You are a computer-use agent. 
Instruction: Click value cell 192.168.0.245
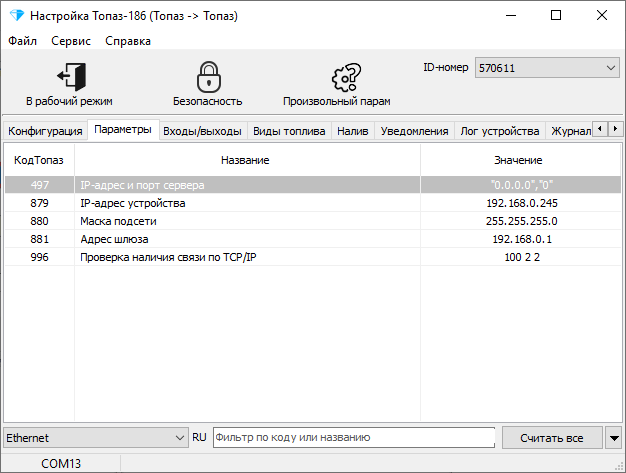(x=521, y=203)
